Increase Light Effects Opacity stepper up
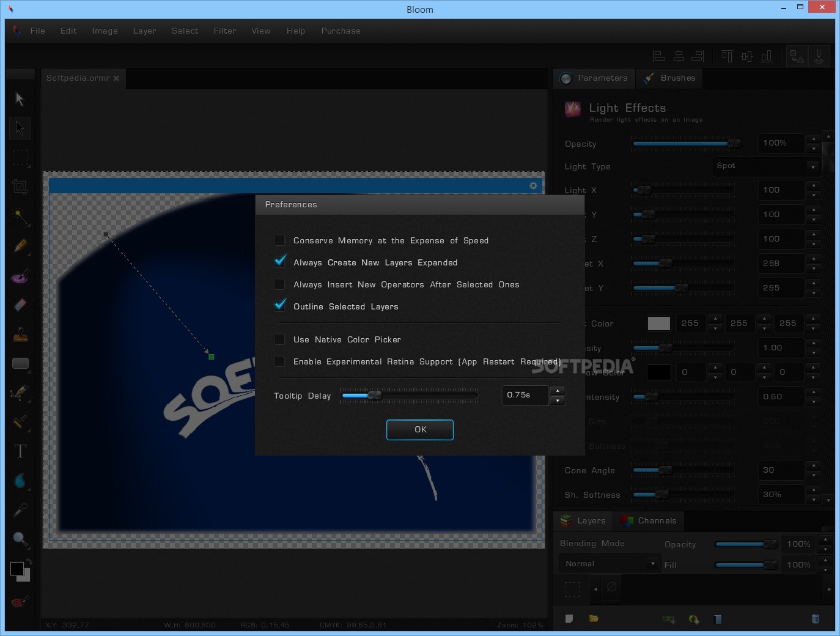Screen dimensions: 840x636 coord(814,139)
